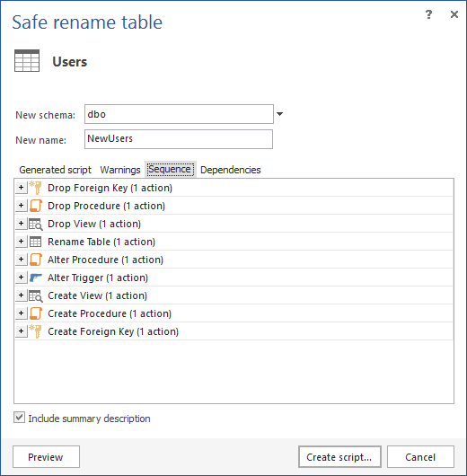Switch to the Warnings tab
This screenshot has height=476, width=467.
[120, 170]
